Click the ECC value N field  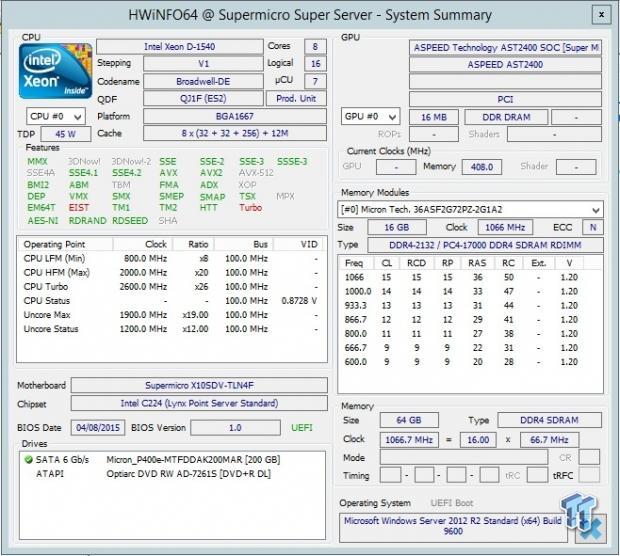pyautogui.click(x=592, y=227)
